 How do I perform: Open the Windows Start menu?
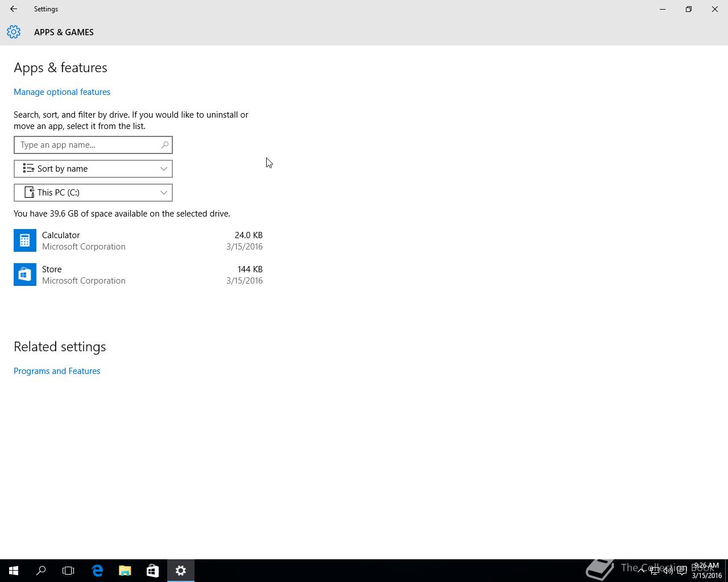(x=14, y=571)
